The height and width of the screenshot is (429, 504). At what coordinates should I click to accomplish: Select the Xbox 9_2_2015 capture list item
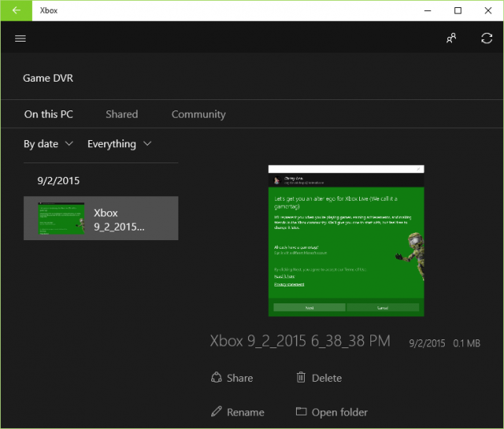101,218
